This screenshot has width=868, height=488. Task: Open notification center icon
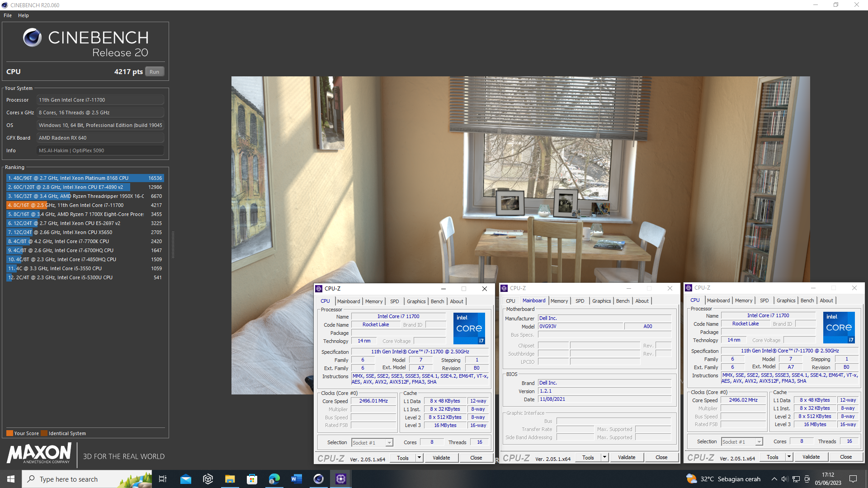[x=853, y=479]
